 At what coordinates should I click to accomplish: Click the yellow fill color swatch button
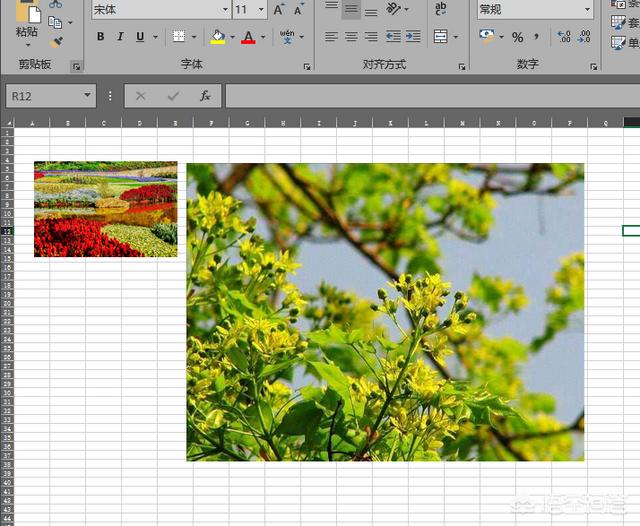pos(217,37)
